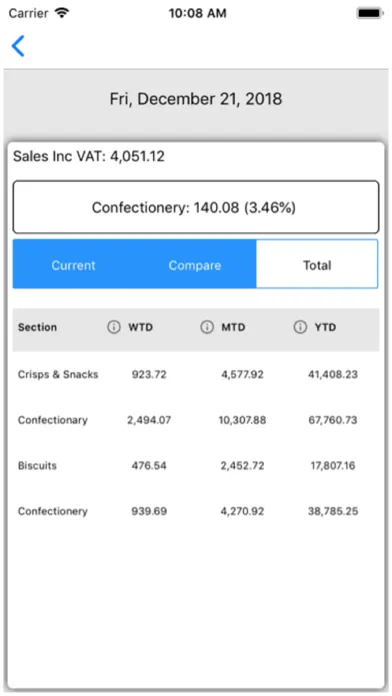Tap the blue back chevron

[18, 46]
